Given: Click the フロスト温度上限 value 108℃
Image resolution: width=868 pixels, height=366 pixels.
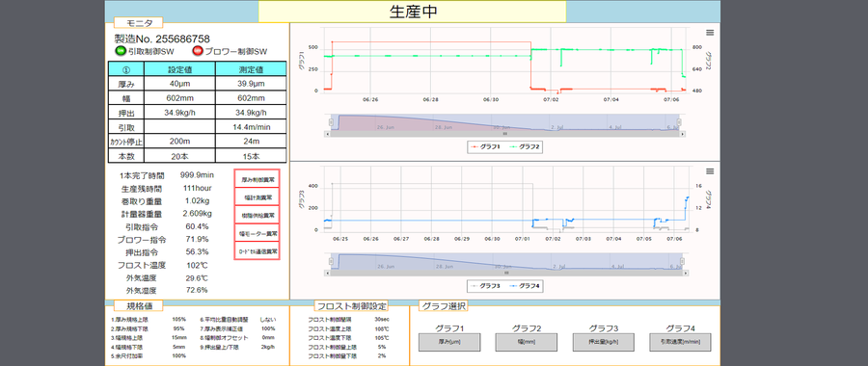Looking at the screenshot, I should click(381, 328).
